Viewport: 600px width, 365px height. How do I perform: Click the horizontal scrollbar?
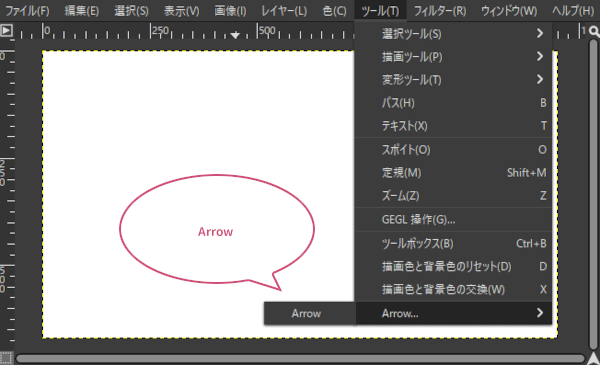[x=300, y=358]
